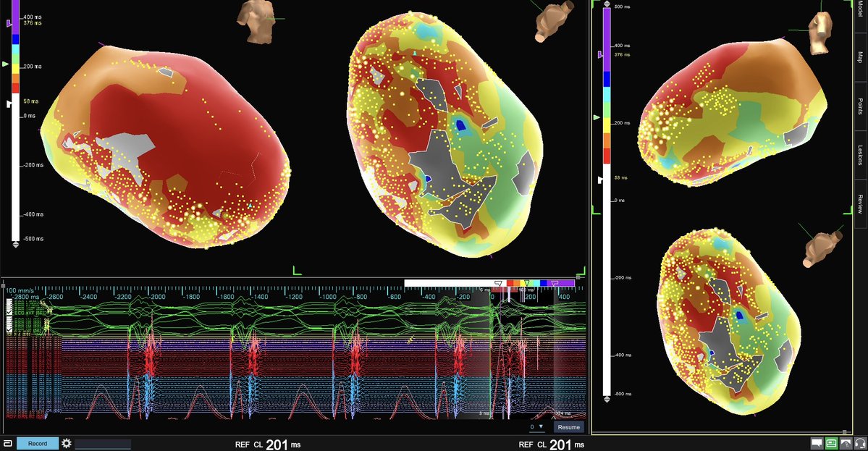Click the -500 ms label on left color bar
868x451 pixels.
[33, 238]
